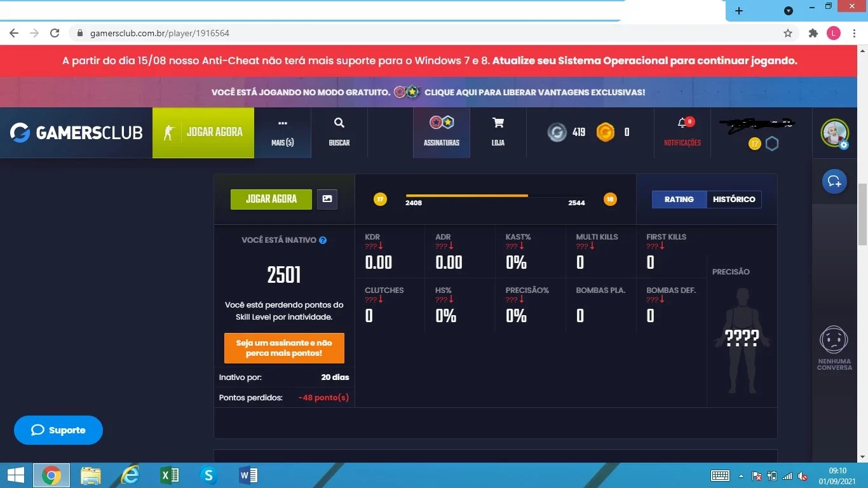The width and height of the screenshot is (868, 488).
Task: Open Excel from the taskbar
Action: 170,475
